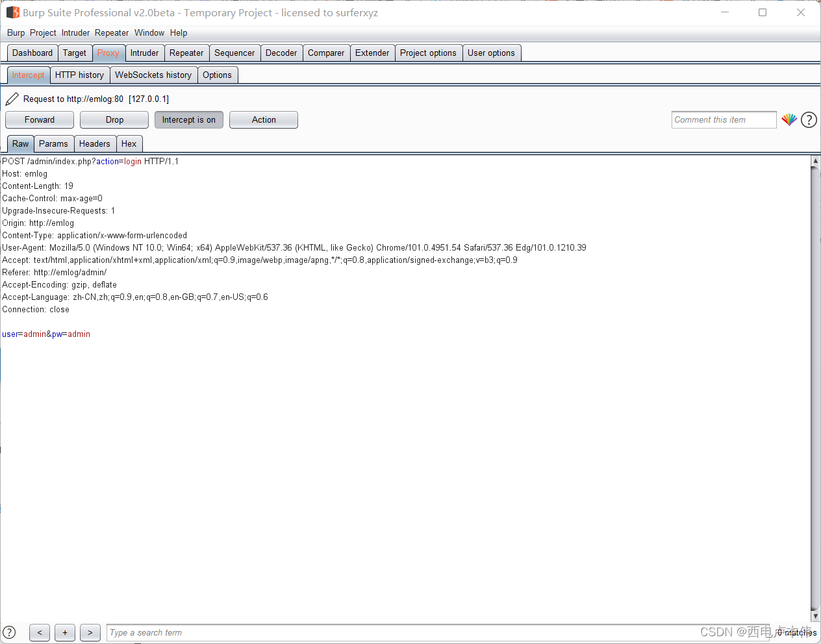
Task: Open the Action menu button
Action: [264, 120]
